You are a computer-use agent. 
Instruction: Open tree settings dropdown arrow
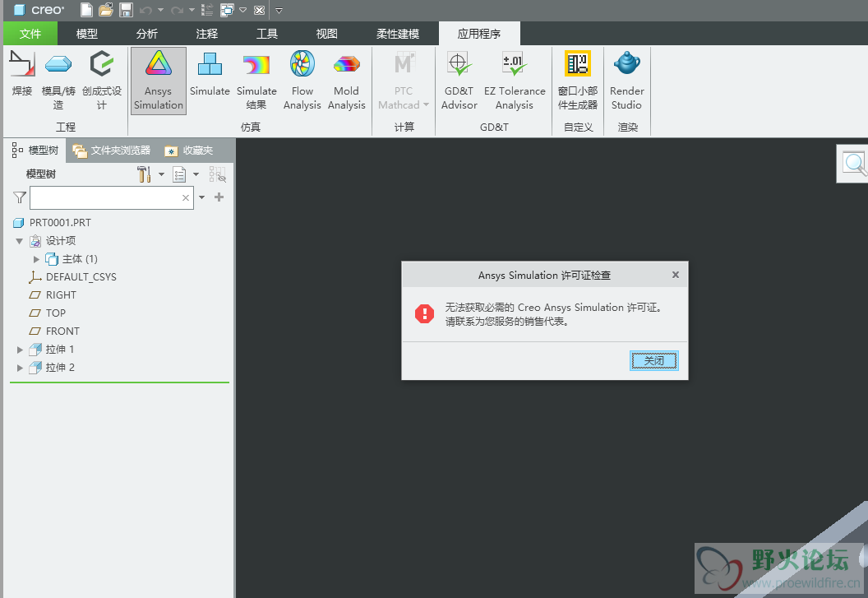click(161, 174)
